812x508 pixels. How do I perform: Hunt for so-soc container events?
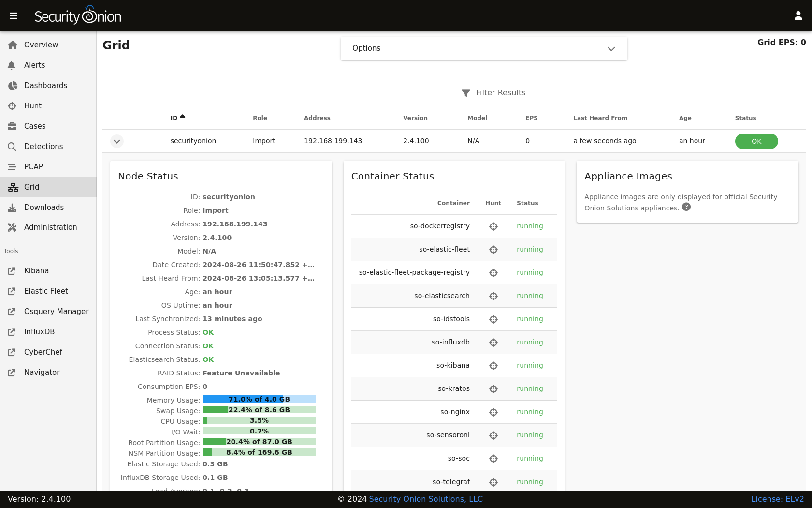click(x=493, y=459)
